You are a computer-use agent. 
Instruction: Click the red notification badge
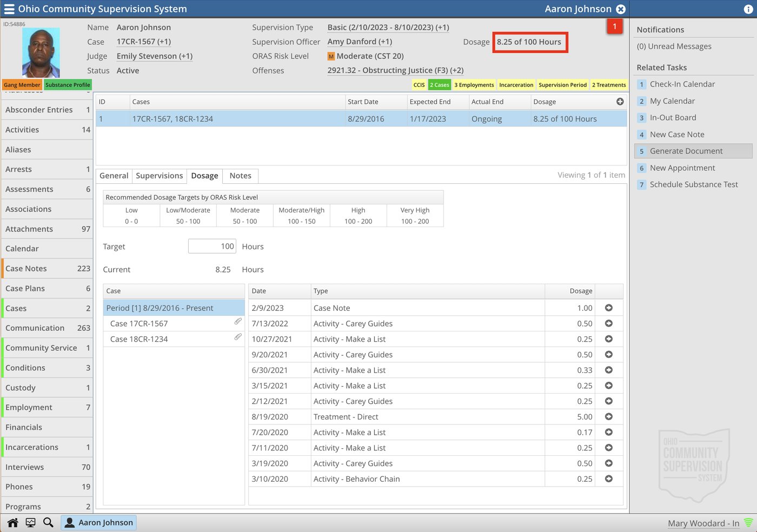coord(615,26)
